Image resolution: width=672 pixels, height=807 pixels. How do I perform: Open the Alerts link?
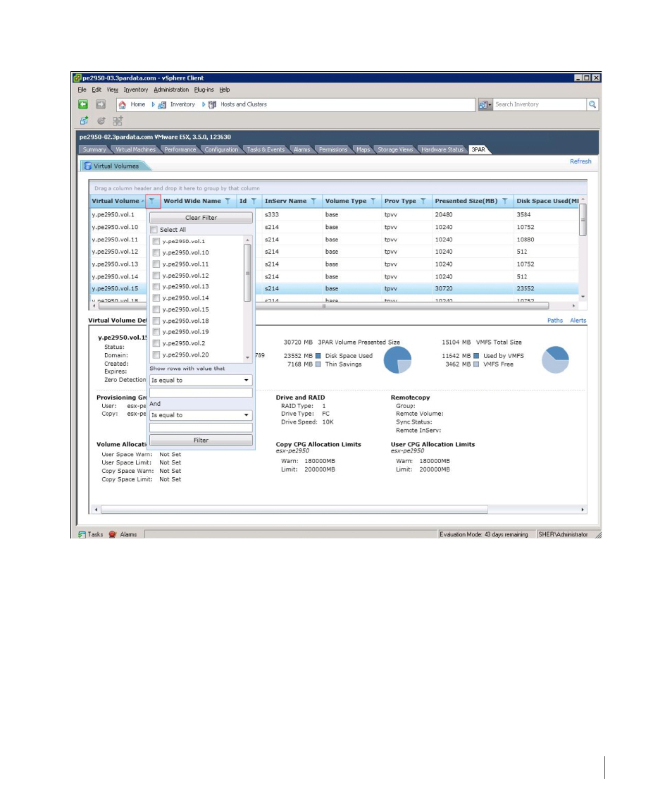pos(578,321)
